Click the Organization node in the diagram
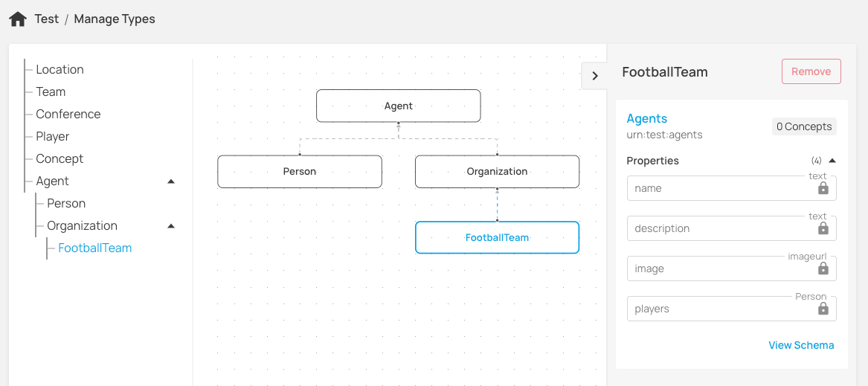The image size is (868, 386). click(x=497, y=172)
